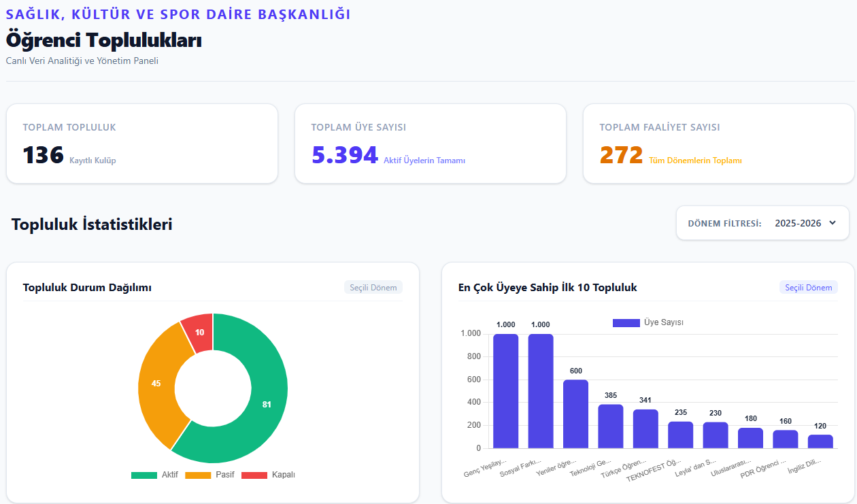Viewport: 857px width, 504px height.
Task: Toggle the Pasif legend item
Action: tap(209, 475)
